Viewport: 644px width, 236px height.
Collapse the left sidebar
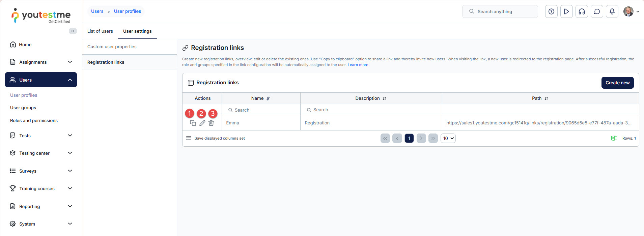(x=73, y=31)
